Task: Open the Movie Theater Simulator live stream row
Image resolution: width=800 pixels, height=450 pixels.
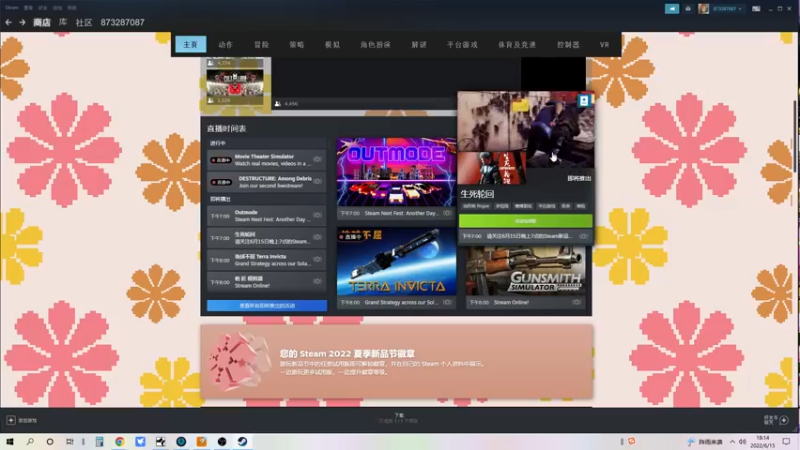Action: tap(266, 160)
